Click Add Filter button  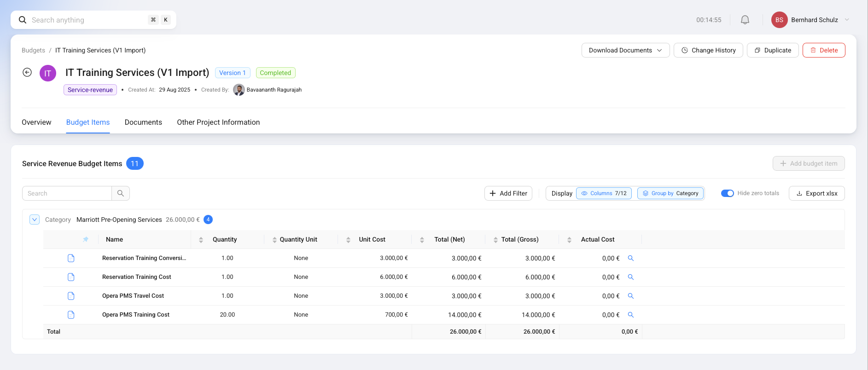point(508,193)
